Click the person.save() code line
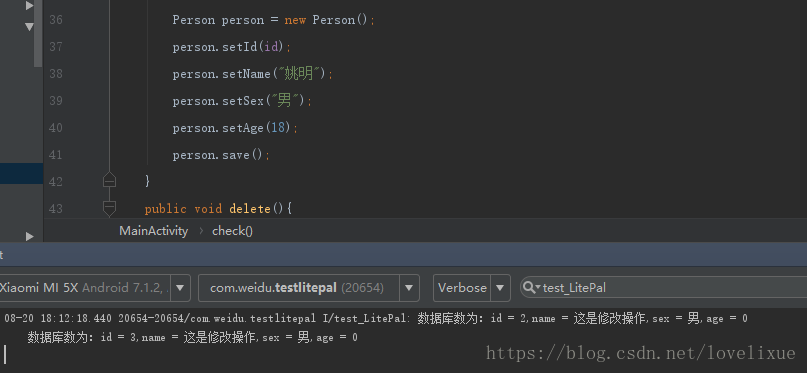 (x=221, y=155)
